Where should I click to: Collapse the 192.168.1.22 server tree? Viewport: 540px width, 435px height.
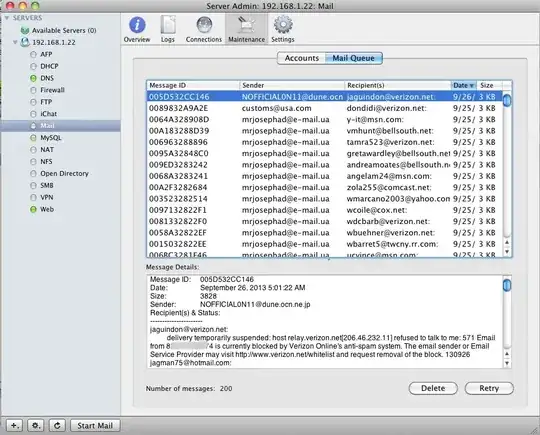click(15, 42)
